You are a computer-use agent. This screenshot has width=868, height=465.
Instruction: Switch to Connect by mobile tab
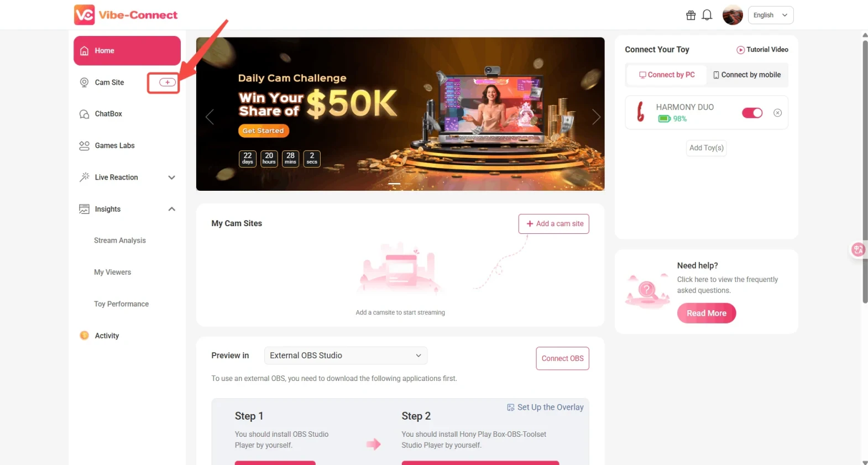[747, 75]
